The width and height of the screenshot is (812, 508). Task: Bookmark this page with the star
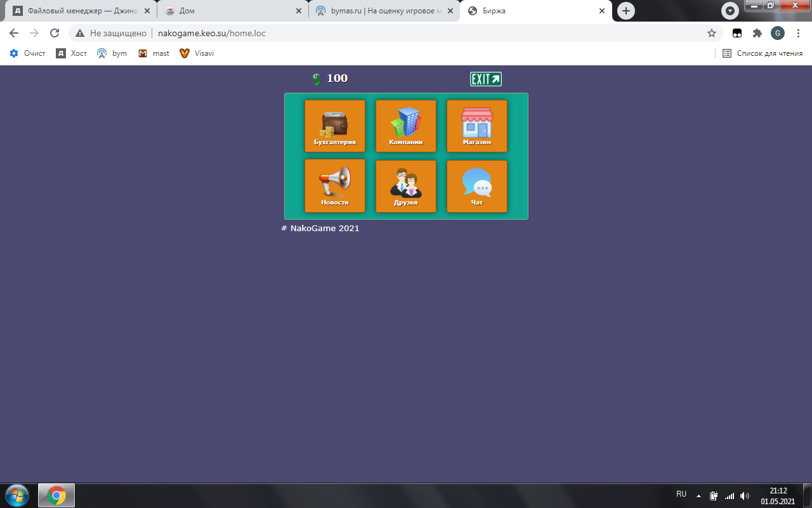712,33
